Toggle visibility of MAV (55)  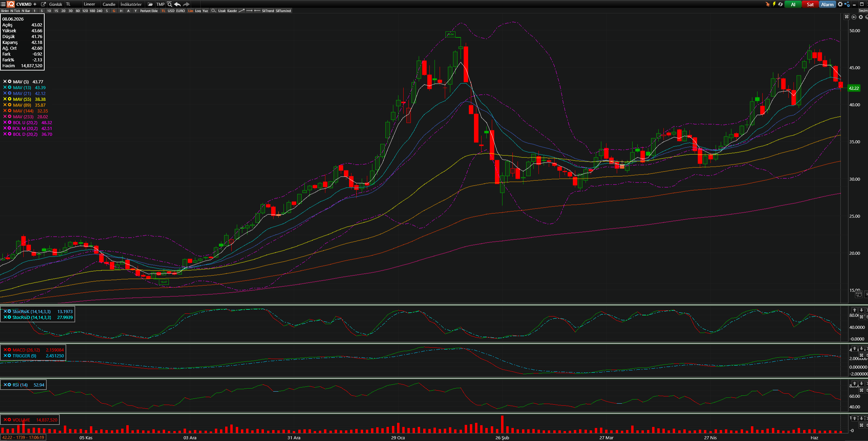(10, 99)
